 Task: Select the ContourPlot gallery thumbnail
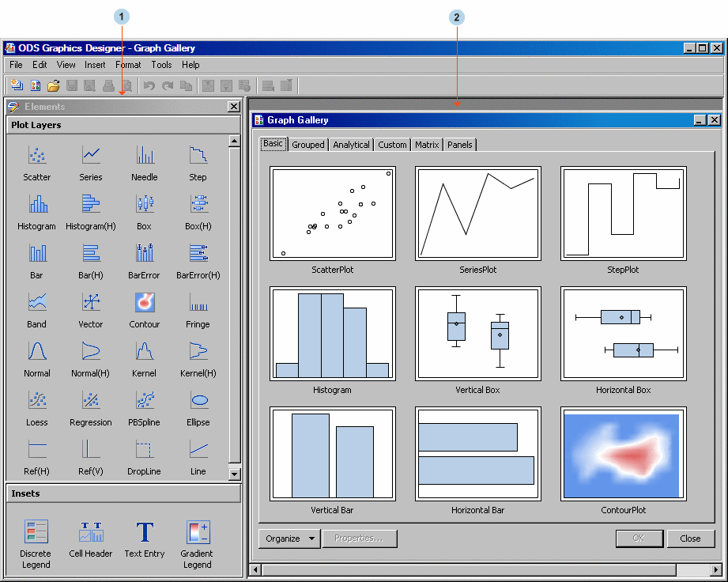pyautogui.click(x=623, y=453)
